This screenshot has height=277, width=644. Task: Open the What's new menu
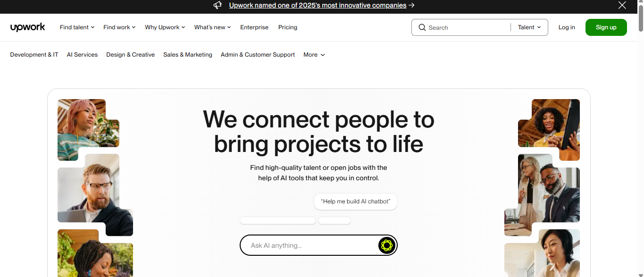click(x=213, y=27)
